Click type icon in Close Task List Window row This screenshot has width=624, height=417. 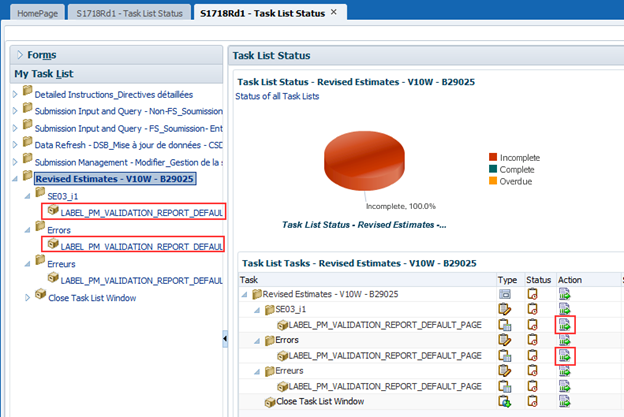pos(505,401)
